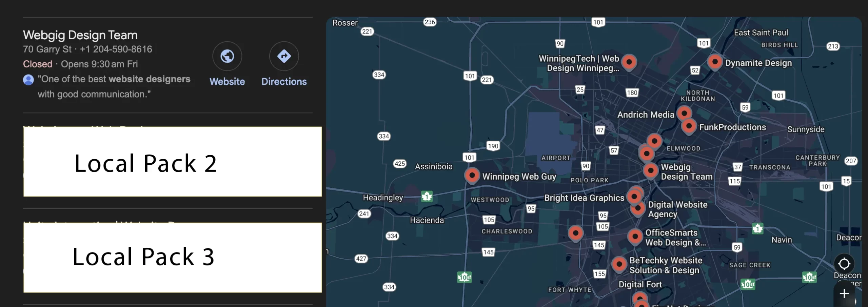
Task: Select the Winnipeg Web Guy map pin
Action: [472, 175]
